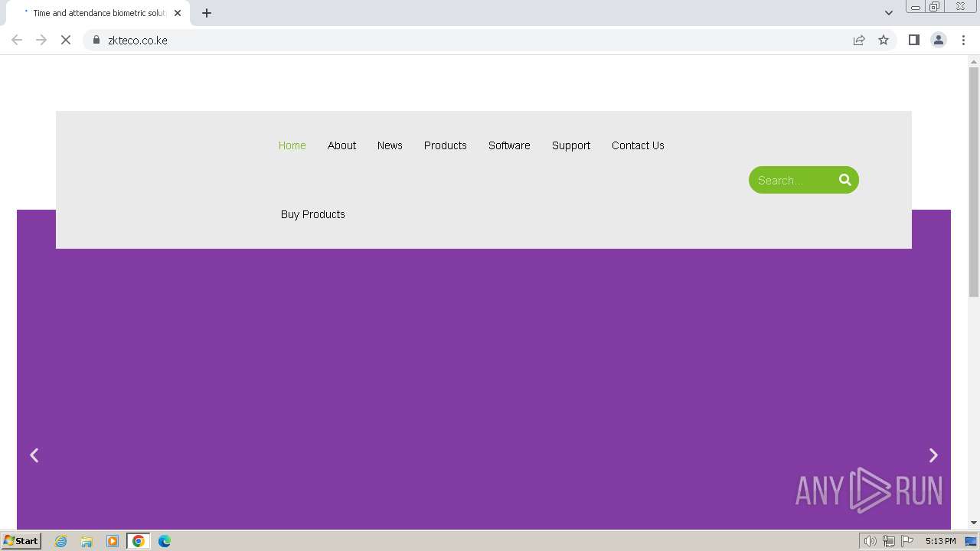This screenshot has height=551, width=980.
Task: Show taskbar clock 5:13 PM
Action: pyautogui.click(x=940, y=541)
